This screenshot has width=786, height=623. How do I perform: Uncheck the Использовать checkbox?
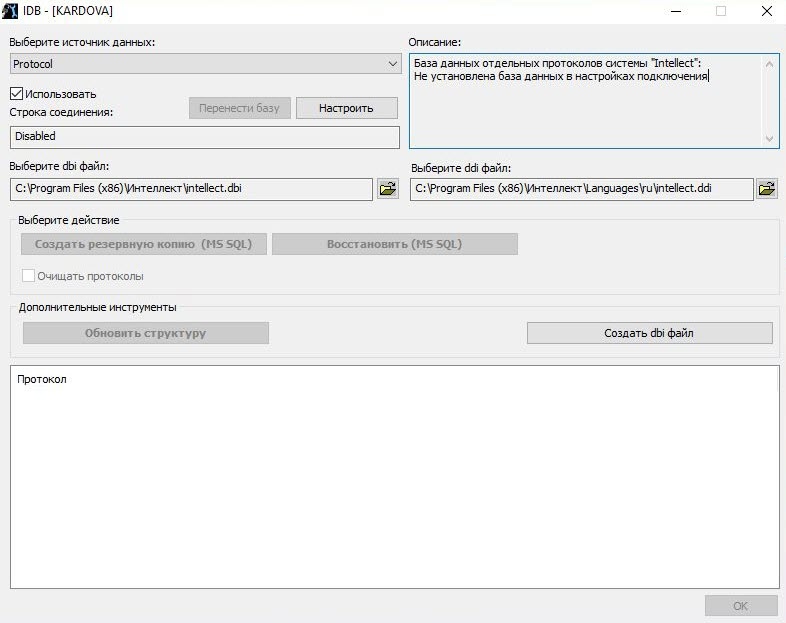click(x=16, y=93)
